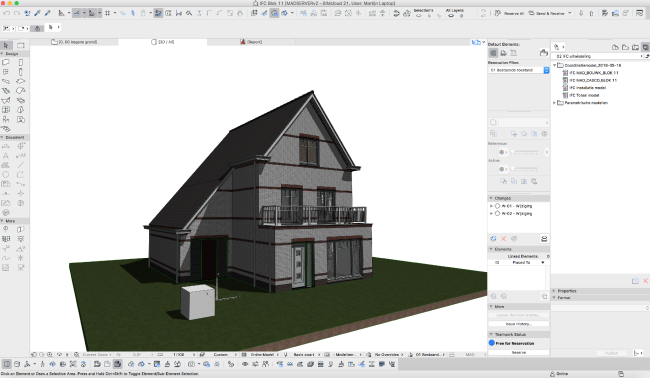This screenshot has width=650, height=378.
Task: Toggle the Navigator's highlighted rightmost header icon
Action: [645, 47]
